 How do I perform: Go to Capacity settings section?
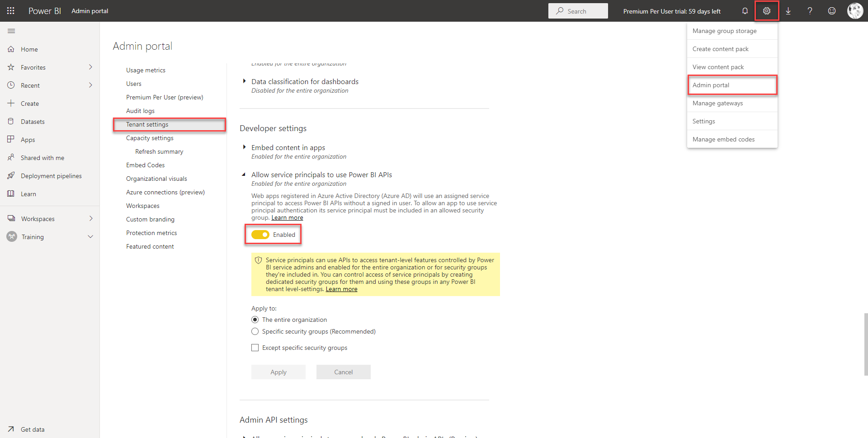[x=150, y=138]
